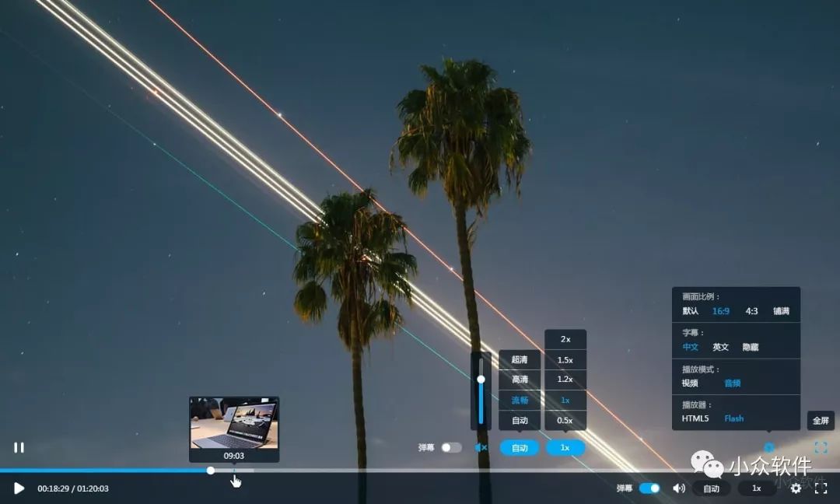Image resolution: width=840 pixels, height=504 pixels.
Task: Switch playback mode to 视频
Action: [x=690, y=383]
